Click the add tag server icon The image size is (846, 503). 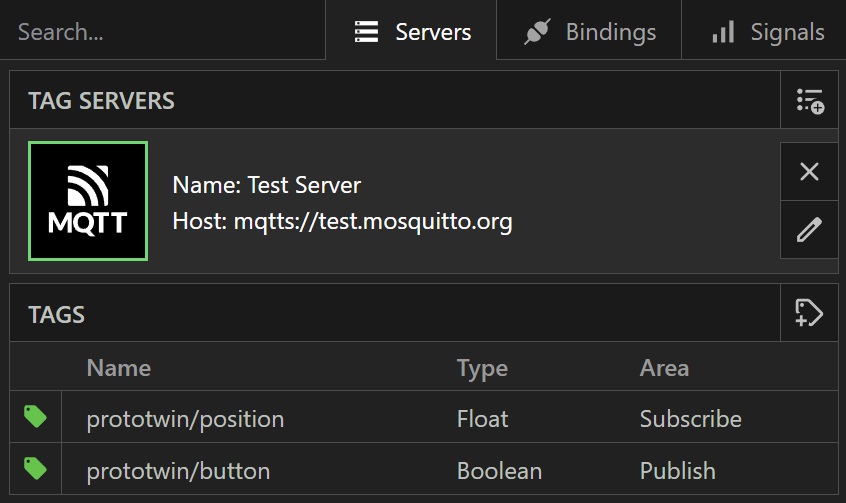point(809,100)
